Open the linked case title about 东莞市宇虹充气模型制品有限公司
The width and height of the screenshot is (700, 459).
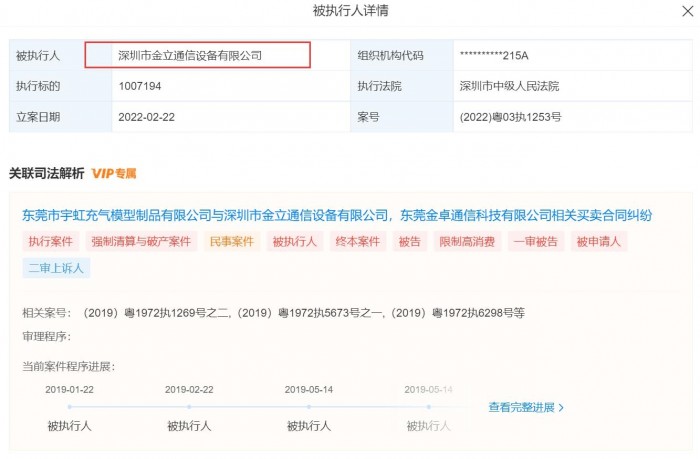point(337,216)
